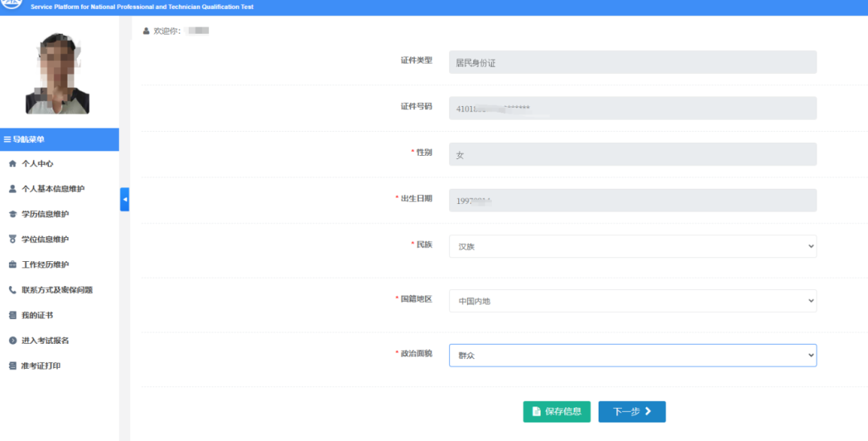Click the 出生日期 input field

[x=633, y=200]
